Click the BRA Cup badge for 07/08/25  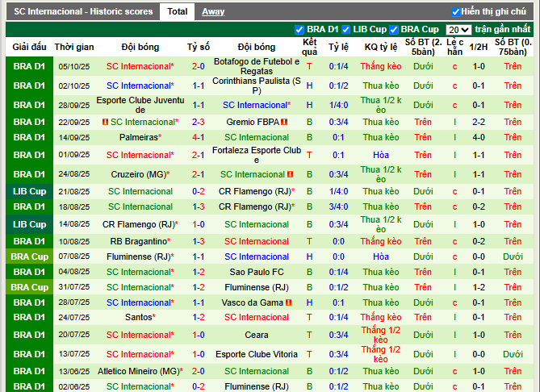pyautogui.click(x=30, y=256)
